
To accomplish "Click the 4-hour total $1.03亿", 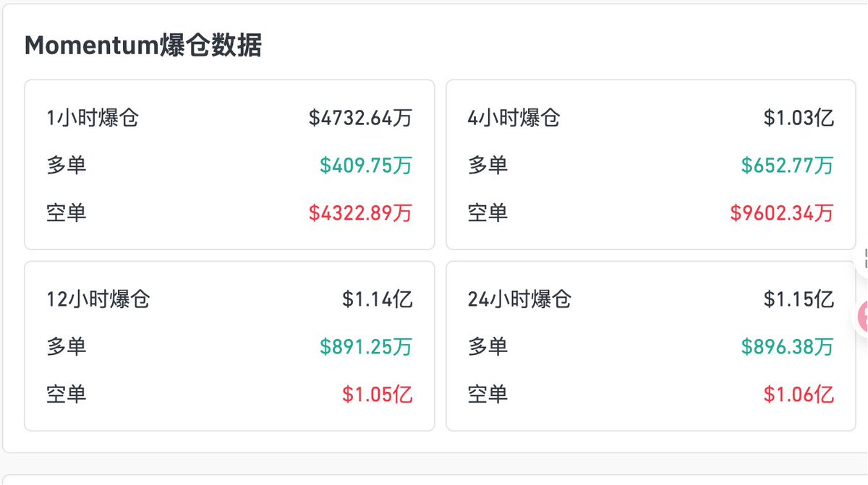I will coord(799,118).
